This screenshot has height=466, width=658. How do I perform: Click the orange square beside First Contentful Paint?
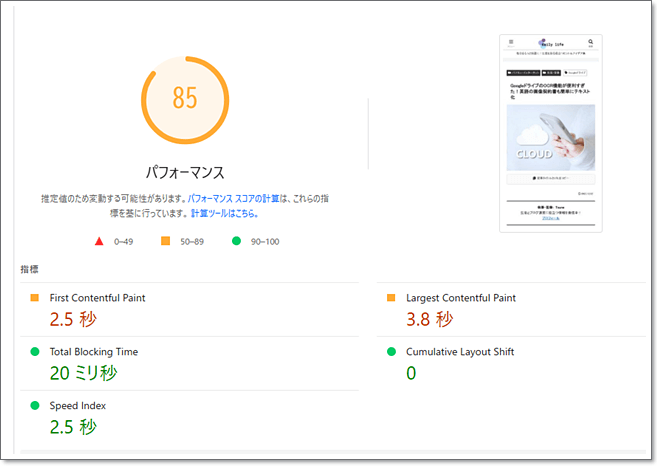(x=35, y=298)
